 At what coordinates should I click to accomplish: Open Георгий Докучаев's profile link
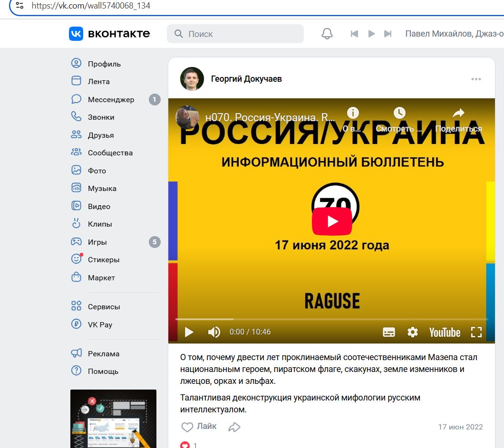246,79
